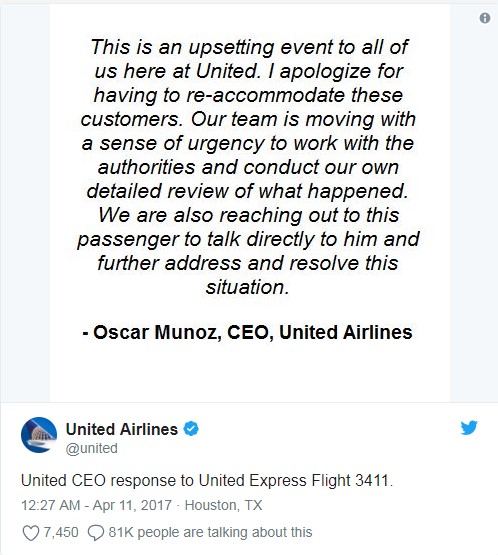Open the 12:27 AM - Apr 11, 2017 timestamp
498x555 pixels.
[x=96, y=505]
